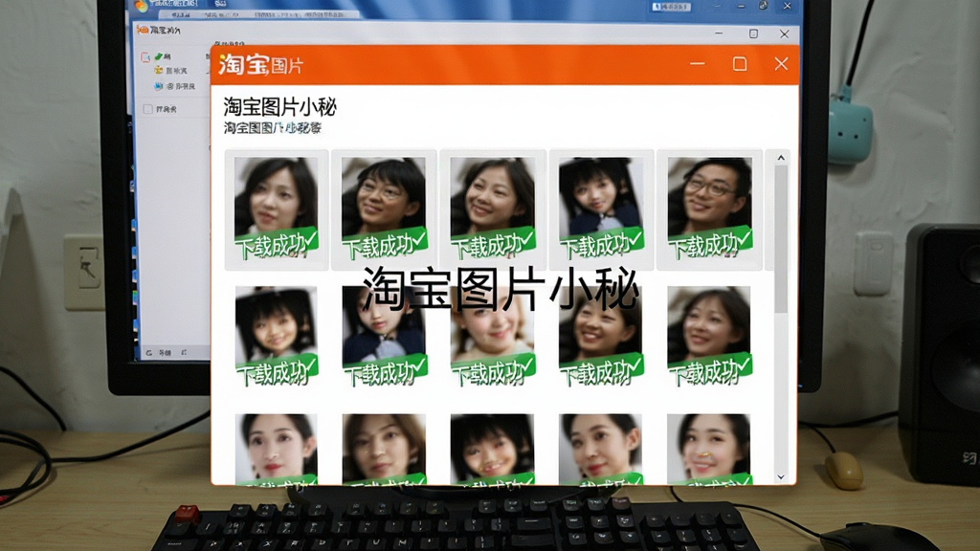Select the fourth thumbnail in the second row
The image size is (980, 551).
(601, 336)
